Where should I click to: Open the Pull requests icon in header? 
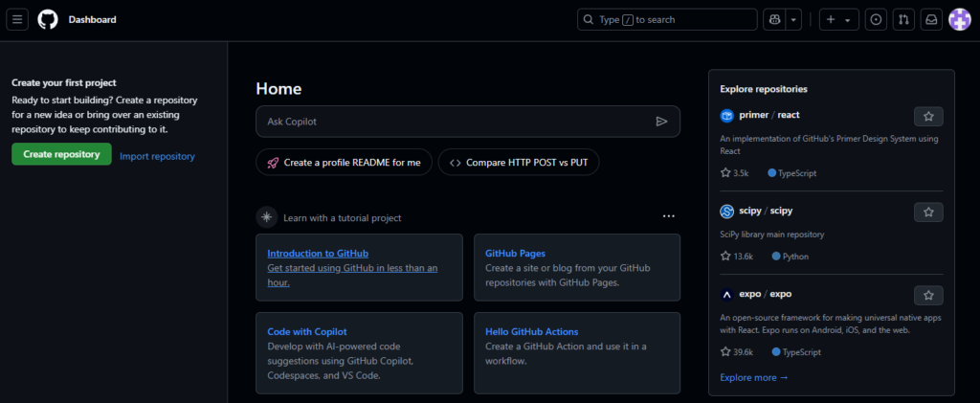click(903, 19)
